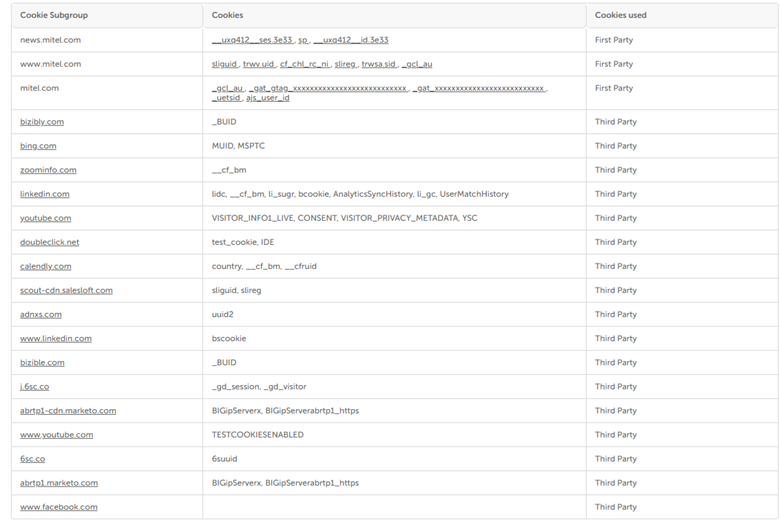Image resolution: width=780 pixels, height=520 pixels.
Task: Follow the abrtp1-cdn.marketo.com link
Action: point(68,410)
